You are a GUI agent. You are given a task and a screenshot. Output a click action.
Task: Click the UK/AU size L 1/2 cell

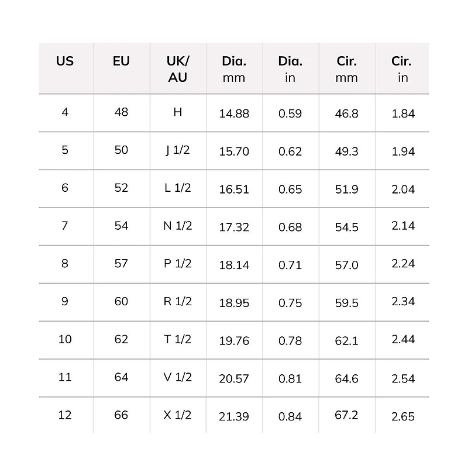pos(178,188)
